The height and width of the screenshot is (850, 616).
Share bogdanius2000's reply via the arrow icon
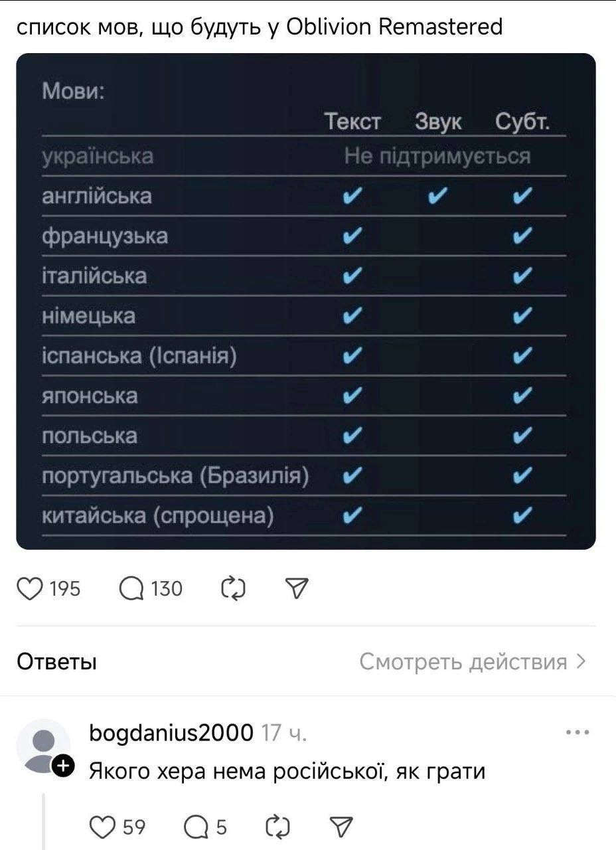click(341, 827)
